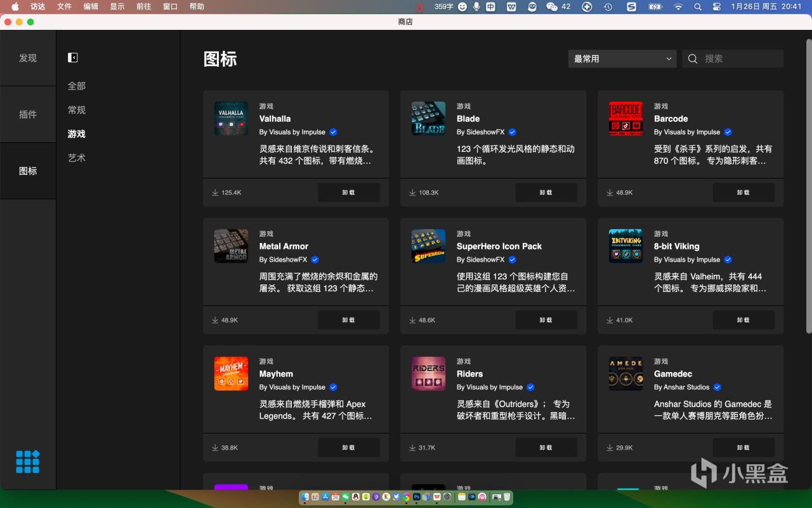Open the 前往 menu
Image resolution: width=812 pixels, height=508 pixels.
(x=143, y=6)
